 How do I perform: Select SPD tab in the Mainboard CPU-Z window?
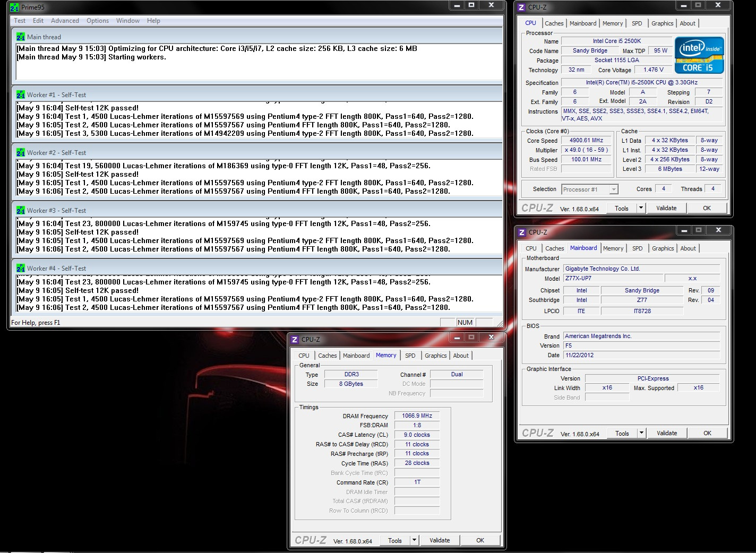click(638, 248)
